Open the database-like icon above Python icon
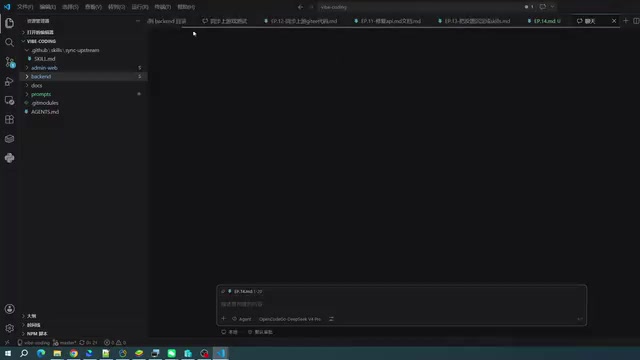This screenshot has width=640, height=360. point(9,139)
